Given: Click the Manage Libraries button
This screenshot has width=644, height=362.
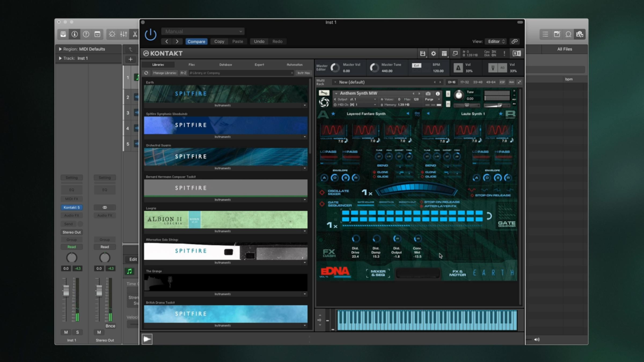Looking at the screenshot, I should (164, 73).
